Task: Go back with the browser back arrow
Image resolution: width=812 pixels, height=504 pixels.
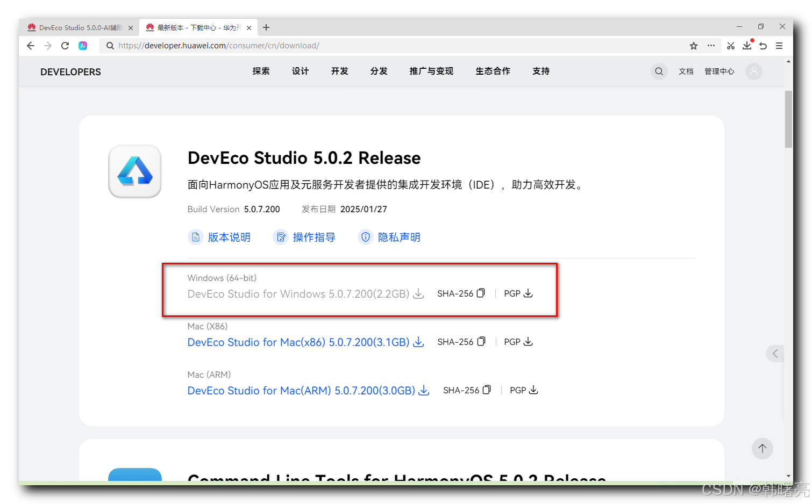Action: pyautogui.click(x=31, y=46)
